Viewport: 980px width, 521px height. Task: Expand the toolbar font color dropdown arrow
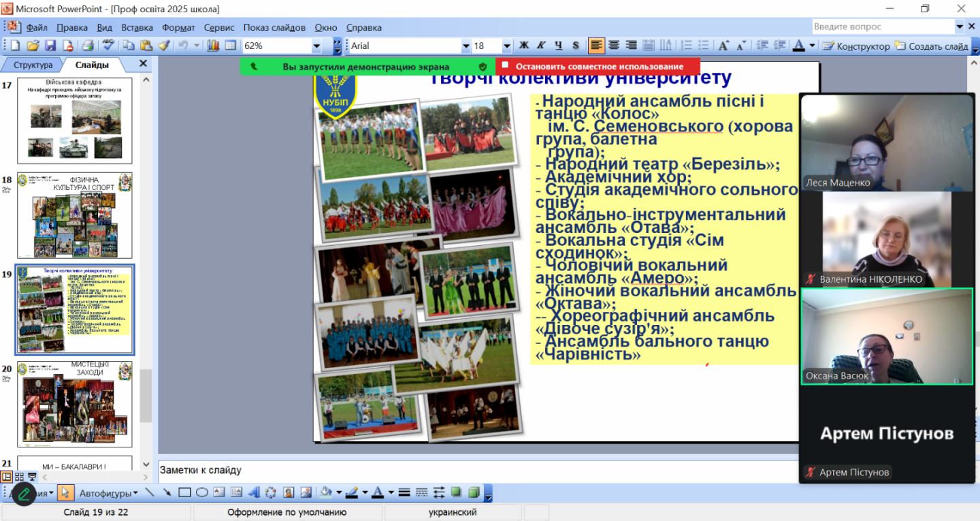[x=813, y=46]
